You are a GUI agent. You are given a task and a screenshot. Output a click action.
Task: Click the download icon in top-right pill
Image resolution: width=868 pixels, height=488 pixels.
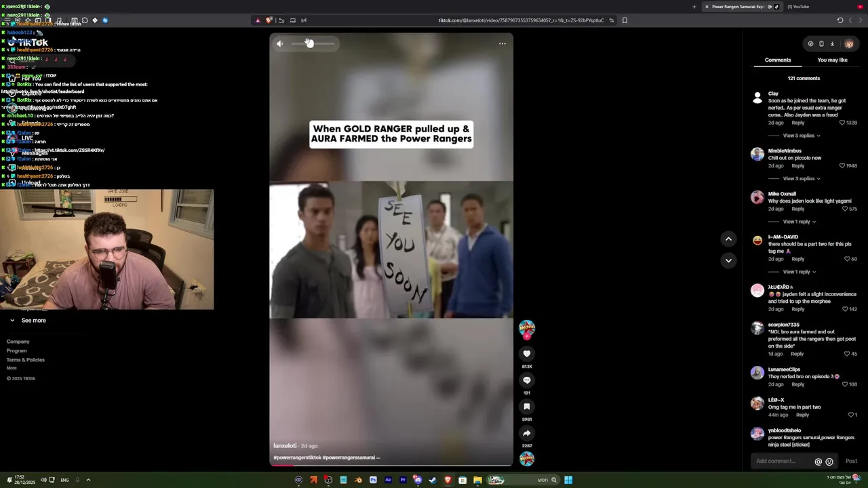832,43
